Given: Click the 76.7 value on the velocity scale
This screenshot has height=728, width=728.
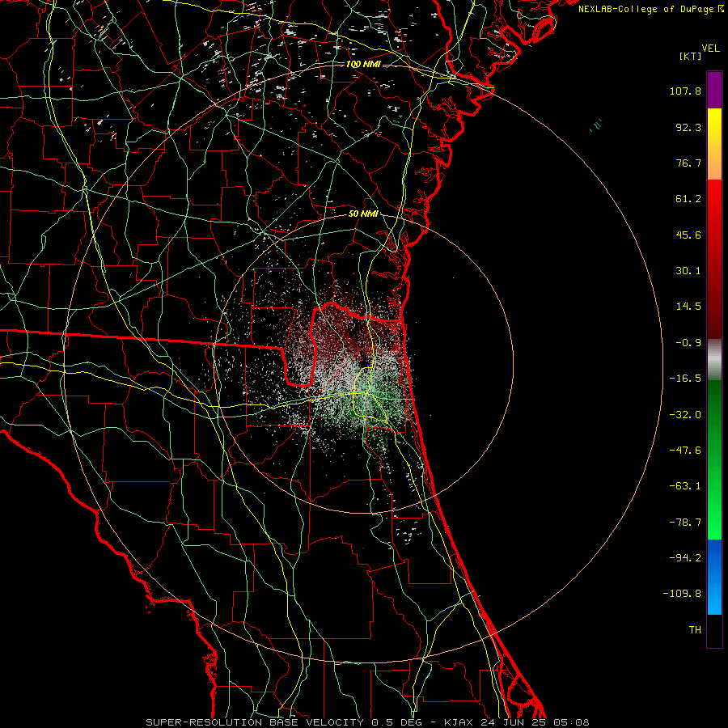Looking at the screenshot, I should click(688, 163).
